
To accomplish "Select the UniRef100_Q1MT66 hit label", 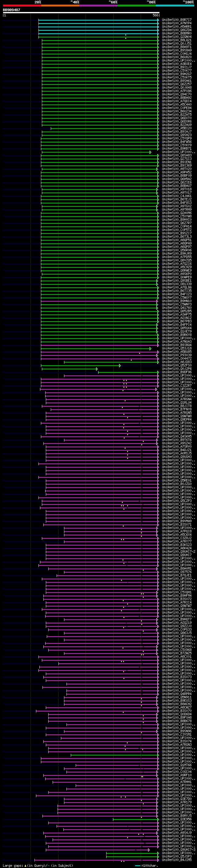I will (x=176, y=765).
